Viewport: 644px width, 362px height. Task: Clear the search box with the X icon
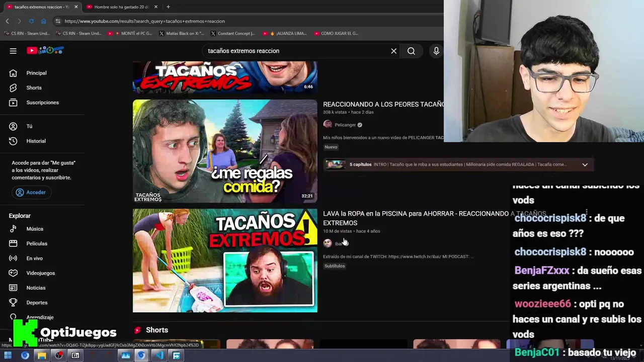(x=394, y=51)
